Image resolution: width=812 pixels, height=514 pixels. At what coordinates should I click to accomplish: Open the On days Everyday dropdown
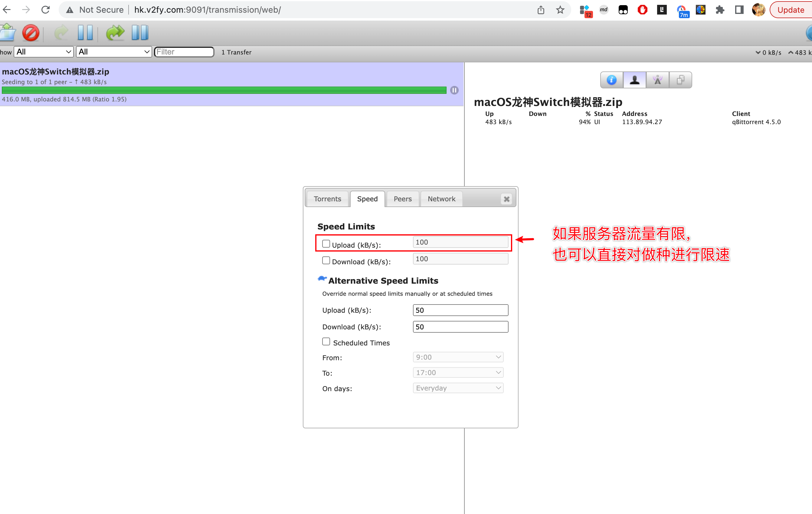(x=458, y=388)
